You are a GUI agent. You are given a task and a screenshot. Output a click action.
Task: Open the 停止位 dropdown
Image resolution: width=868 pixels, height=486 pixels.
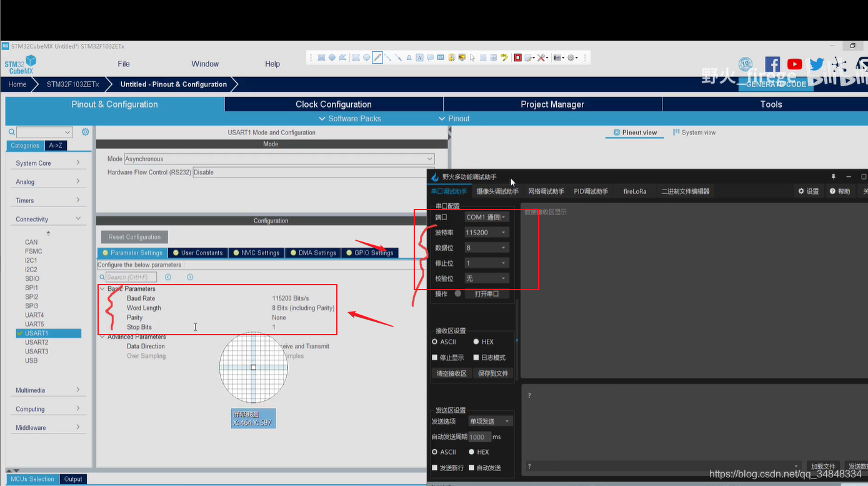(x=487, y=263)
